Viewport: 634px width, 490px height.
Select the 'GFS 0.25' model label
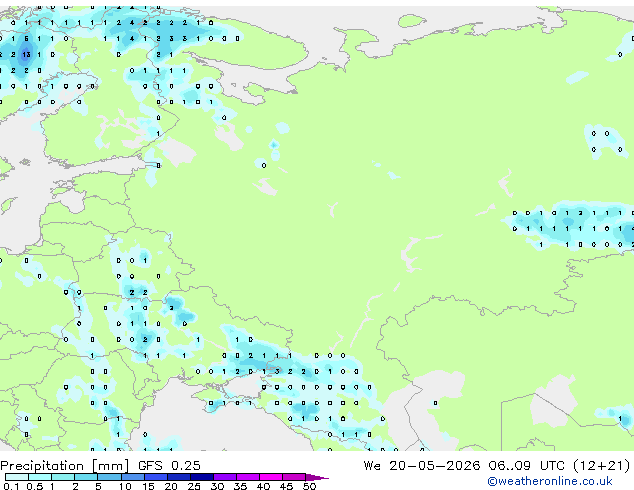(169, 466)
